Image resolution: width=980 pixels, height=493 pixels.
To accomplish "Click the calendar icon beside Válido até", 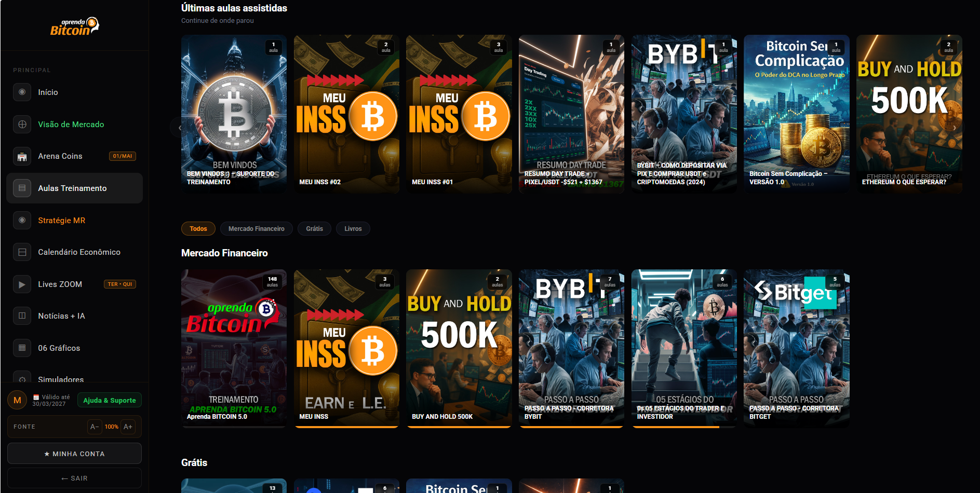I will point(36,397).
